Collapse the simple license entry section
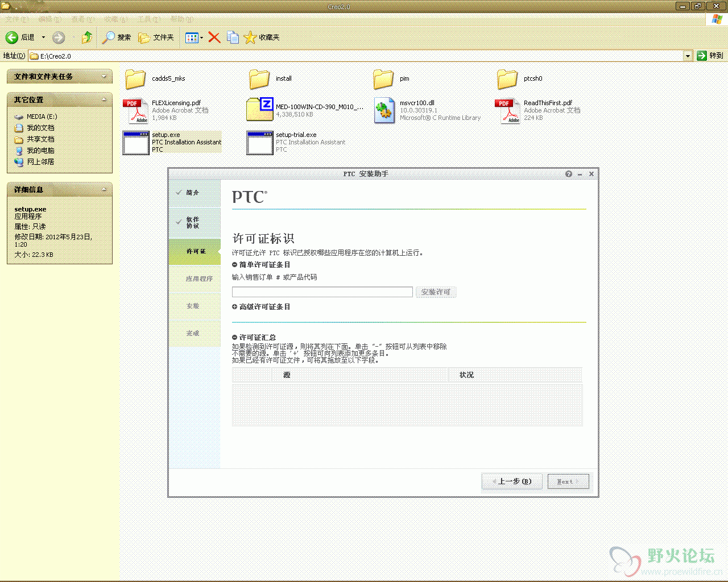The height and width of the screenshot is (582, 728). pyautogui.click(x=234, y=265)
